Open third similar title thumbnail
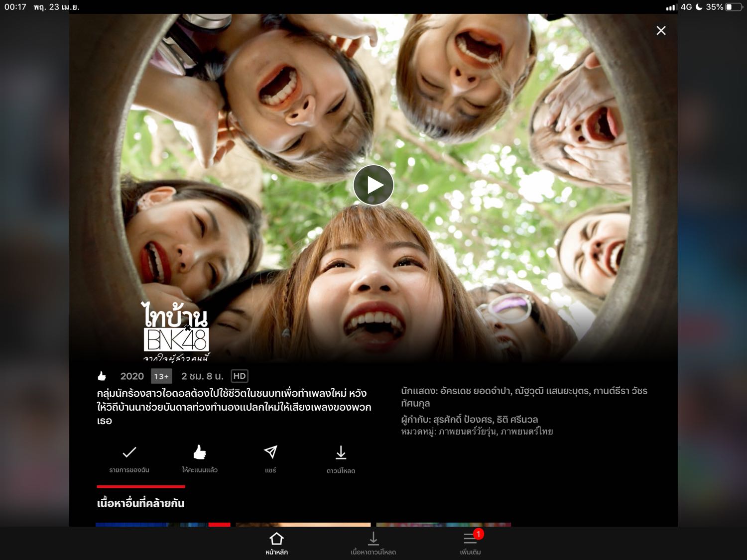Viewport: 747px width, 560px height. pos(444,525)
